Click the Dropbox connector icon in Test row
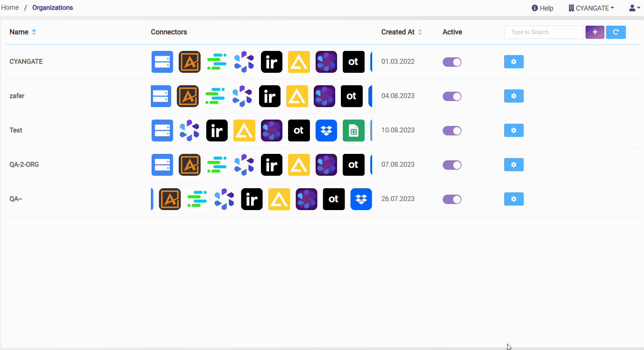Image resolution: width=644 pixels, height=350 pixels. point(326,130)
